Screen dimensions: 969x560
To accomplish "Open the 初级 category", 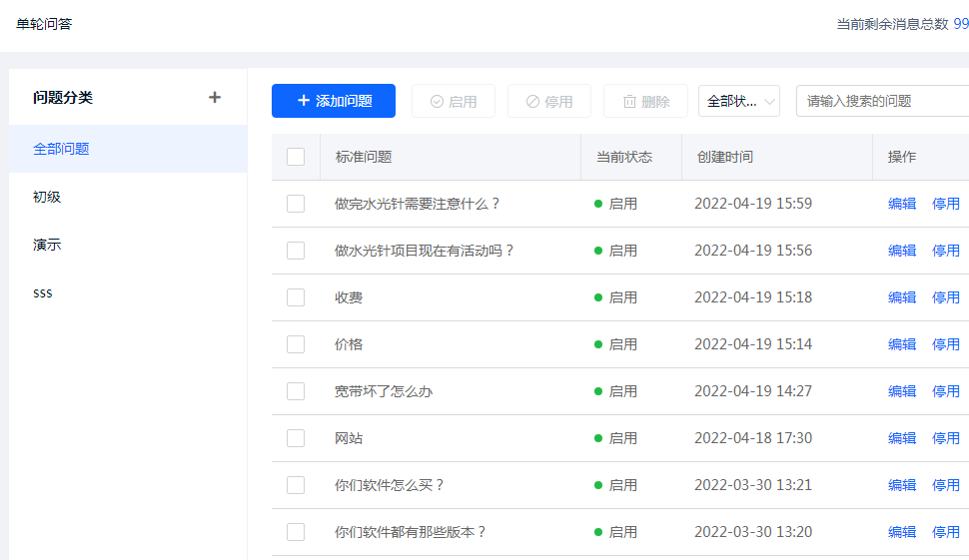I will point(47,197).
